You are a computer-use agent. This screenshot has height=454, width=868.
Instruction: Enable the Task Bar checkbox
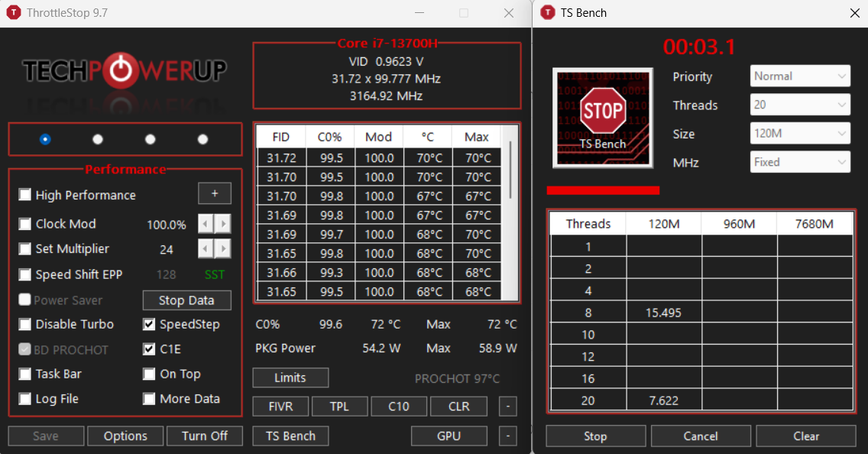[x=25, y=374]
